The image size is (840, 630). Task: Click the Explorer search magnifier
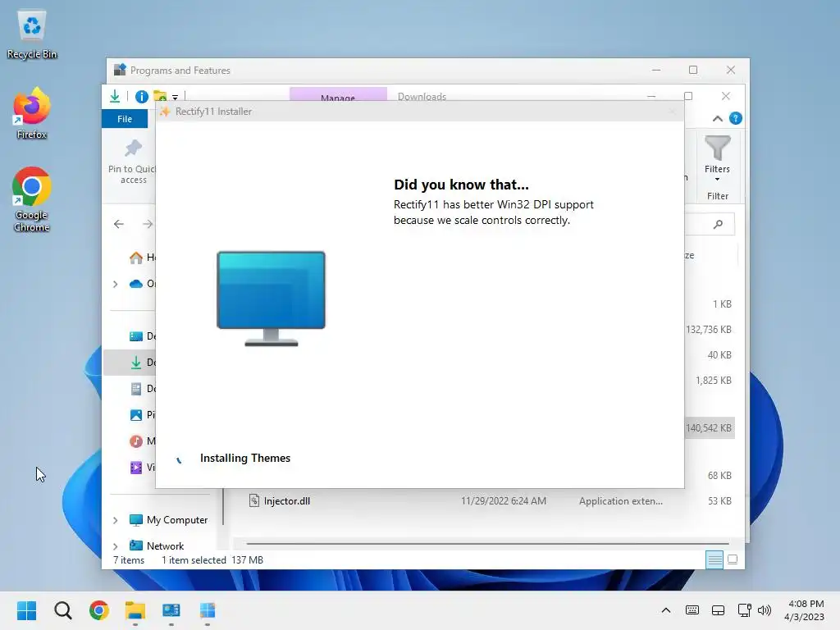click(718, 224)
